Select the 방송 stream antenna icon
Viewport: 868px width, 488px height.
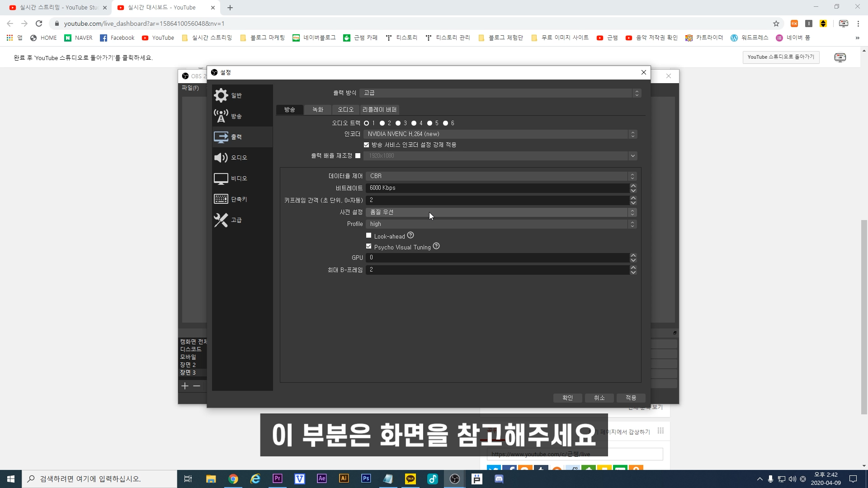pos(221,116)
